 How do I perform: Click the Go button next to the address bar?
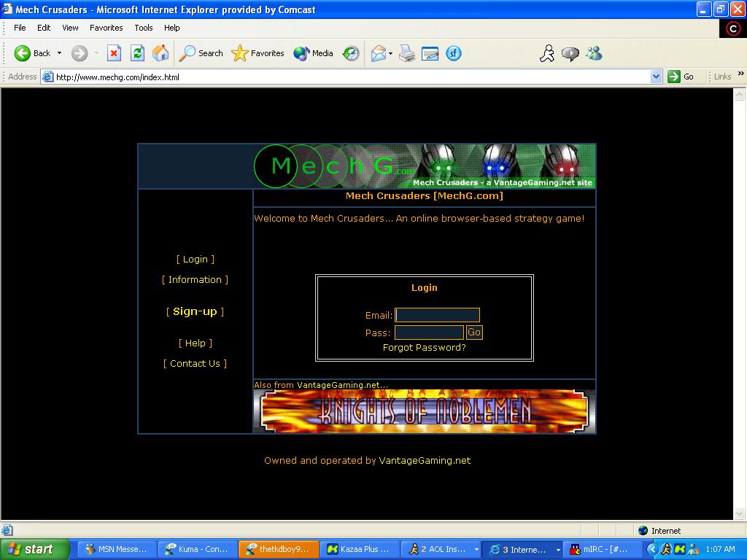point(681,77)
